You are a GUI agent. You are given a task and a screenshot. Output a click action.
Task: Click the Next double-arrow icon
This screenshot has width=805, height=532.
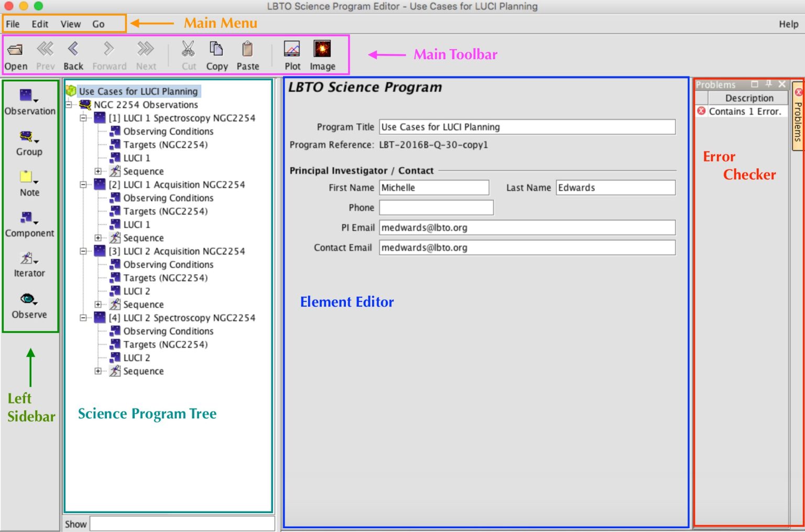(x=146, y=49)
